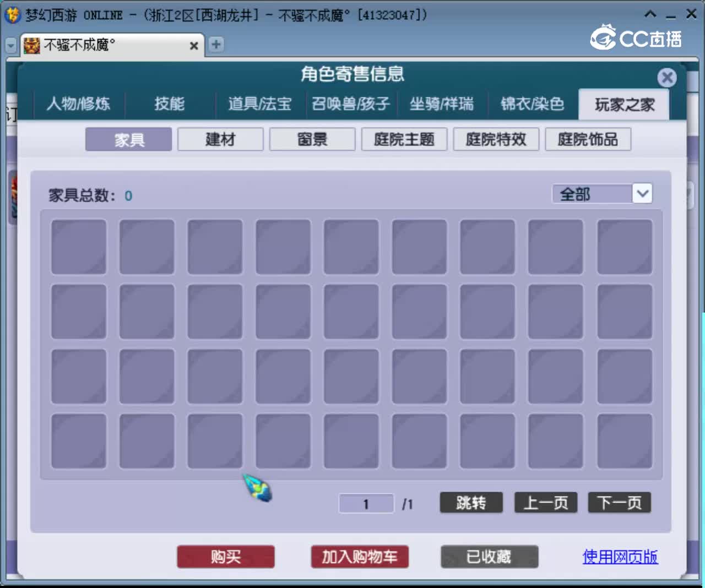Open 召唤兽/孩子 tab

point(351,104)
